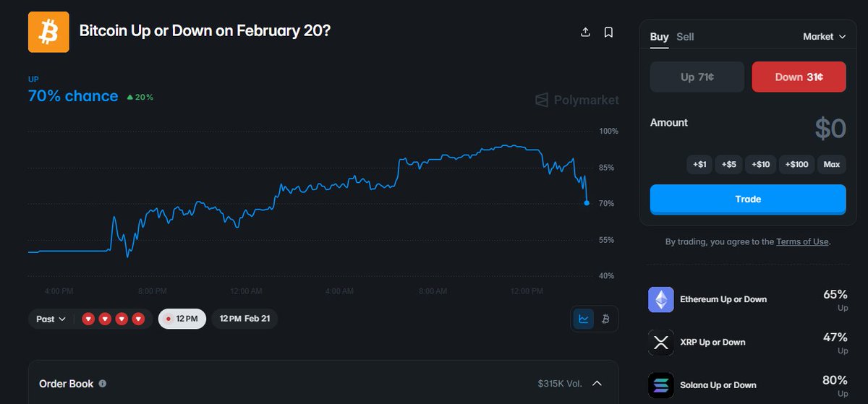Click the blue Trade button
Screen dimensions: 868x404
point(748,199)
